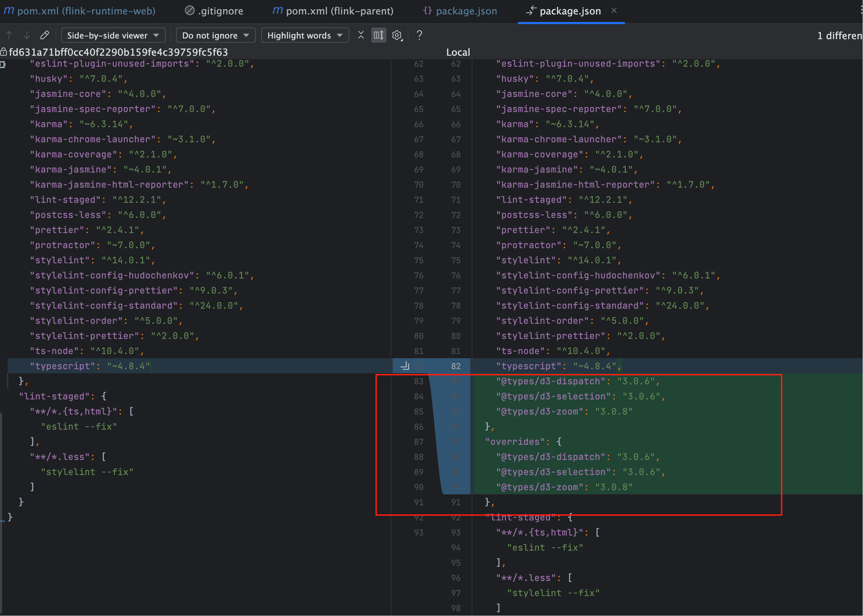The image size is (863, 616).
Task: Jump to next difference arrow
Action: tap(26, 35)
